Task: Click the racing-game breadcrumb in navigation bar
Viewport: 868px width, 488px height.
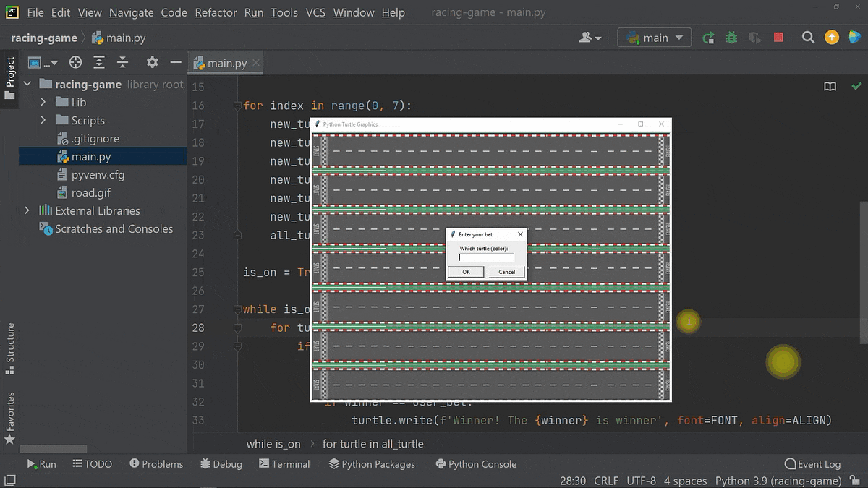Action: point(43,38)
